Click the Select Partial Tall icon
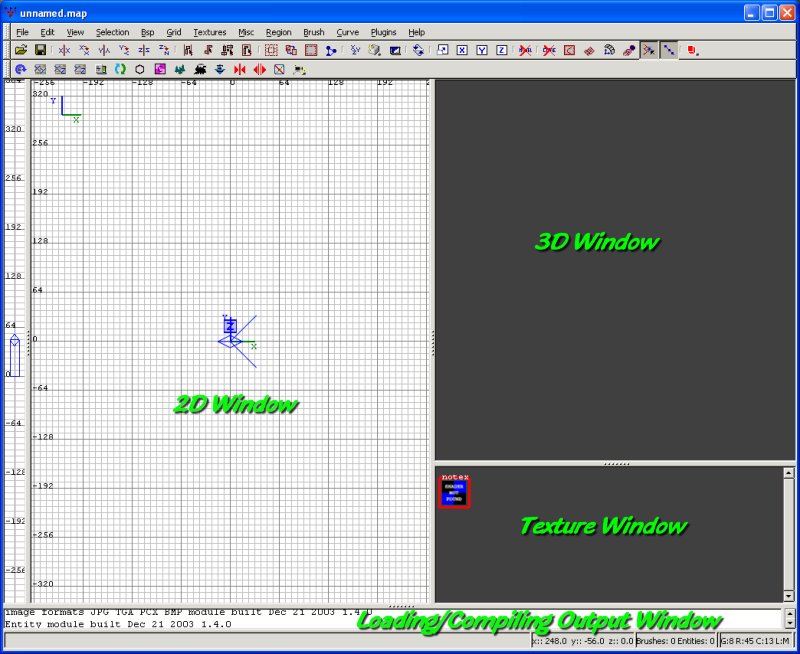Image resolution: width=800 pixels, height=654 pixels. coord(228,50)
